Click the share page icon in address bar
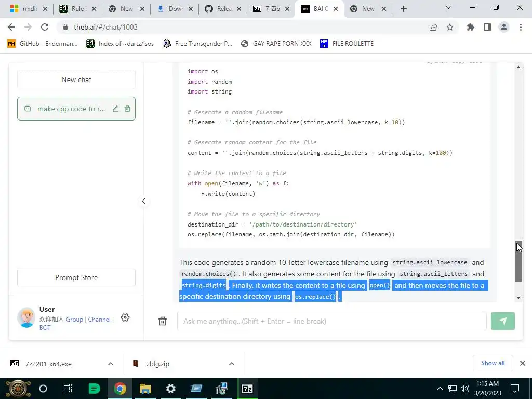Viewport: 532px width, 399px height. coord(433,27)
